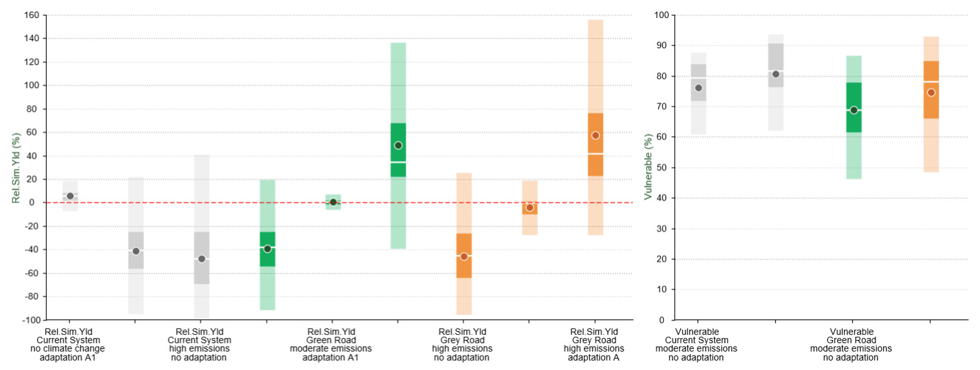Click the 'Rel.Sim.Yld (%)' vertical axis title

tap(16, 167)
